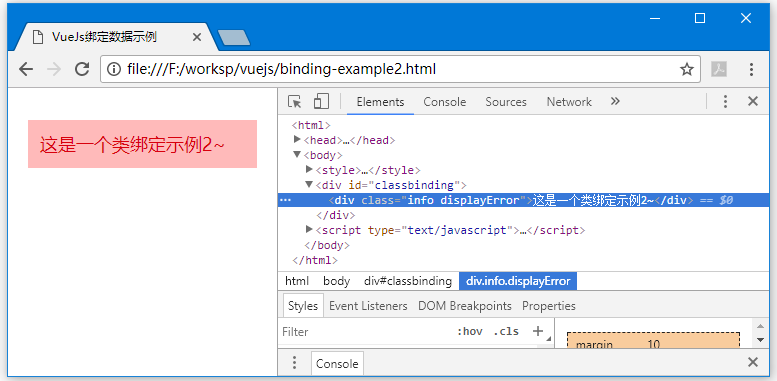Go back with the arrow icon
The image size is (777, 381).
click(26, 69)
